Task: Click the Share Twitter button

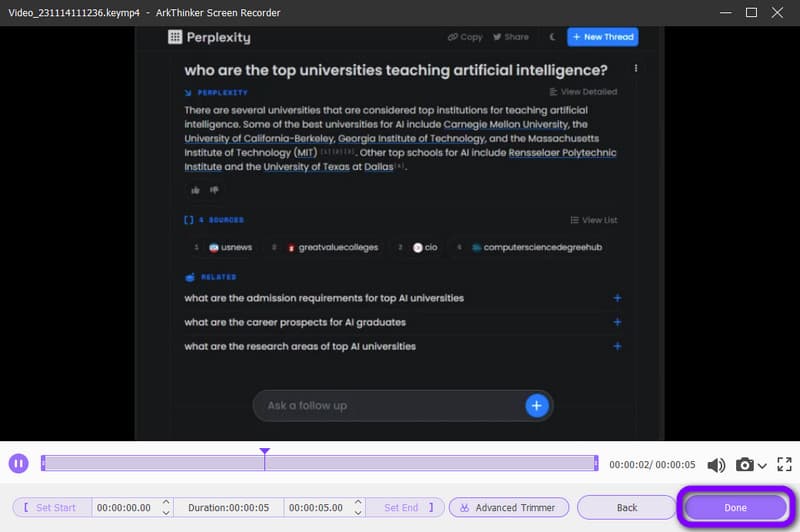Action: tap(511, 37)
